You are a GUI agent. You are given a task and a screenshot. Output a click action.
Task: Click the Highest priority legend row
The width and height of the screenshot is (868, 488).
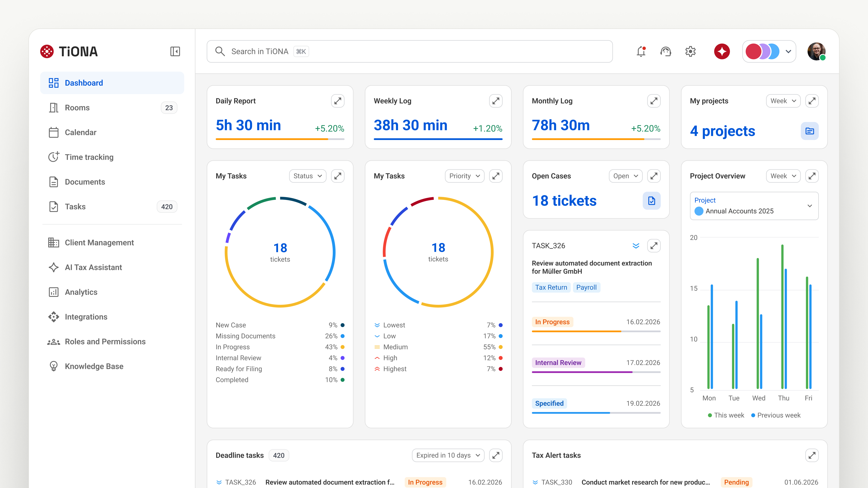(438, 369)
